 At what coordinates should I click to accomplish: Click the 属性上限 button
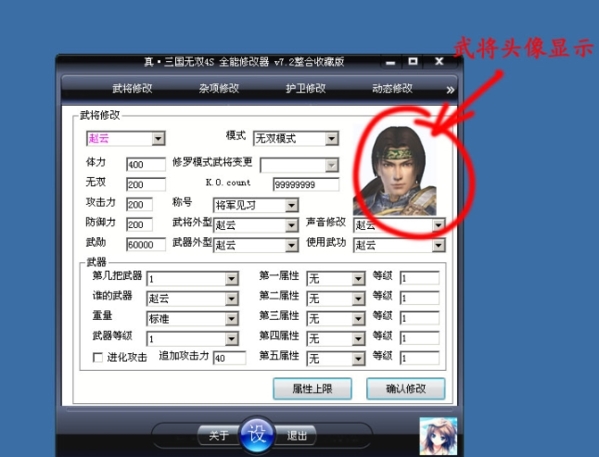pyautogui.click(x=312, y=389)
